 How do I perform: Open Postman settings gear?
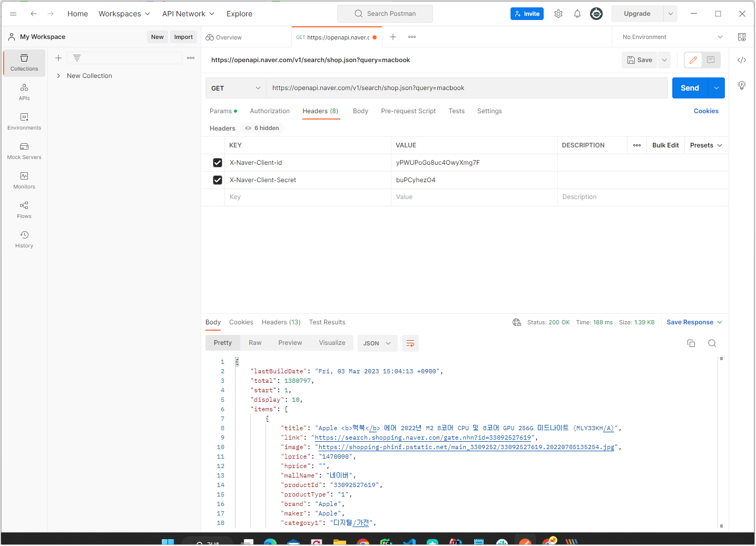tap(558, 14)
